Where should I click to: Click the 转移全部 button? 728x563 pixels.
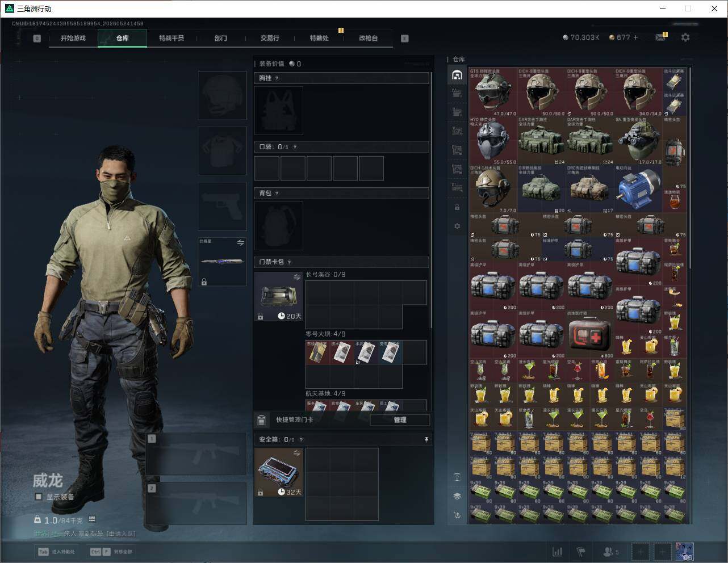point(111,552)
